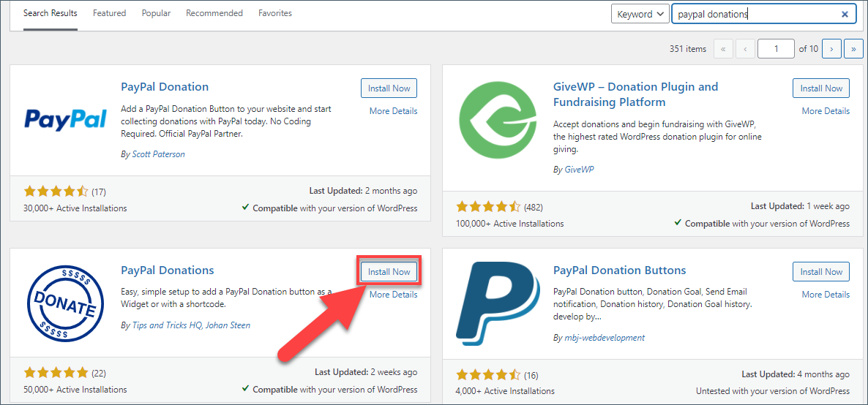Open the PayPal Donations plugin title
Image resolution: width=868 pixels, height=405 pixels.
[167, 270]
